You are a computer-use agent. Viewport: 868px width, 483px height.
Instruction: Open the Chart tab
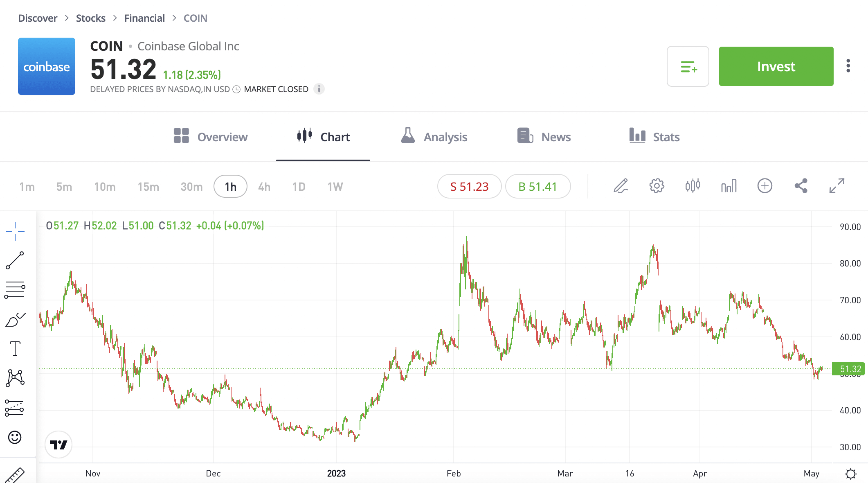[x=323, y=137]
